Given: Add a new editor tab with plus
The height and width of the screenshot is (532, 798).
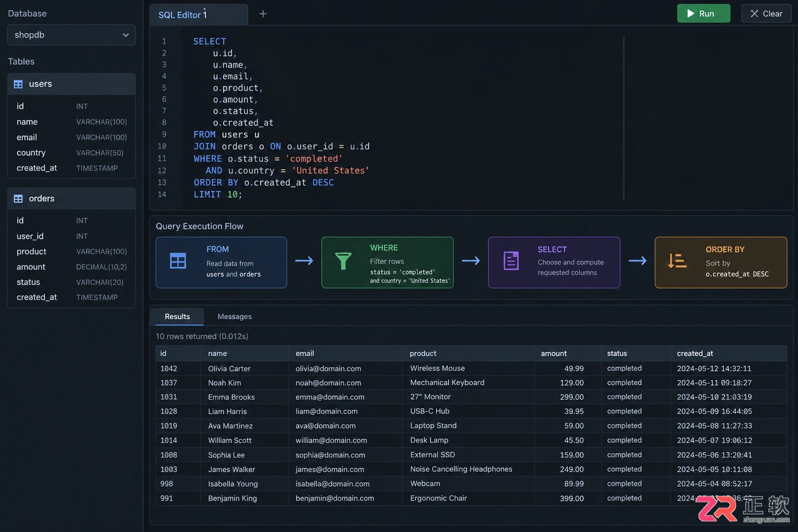Looking at the screenshot, I should (x=263, y=14).
